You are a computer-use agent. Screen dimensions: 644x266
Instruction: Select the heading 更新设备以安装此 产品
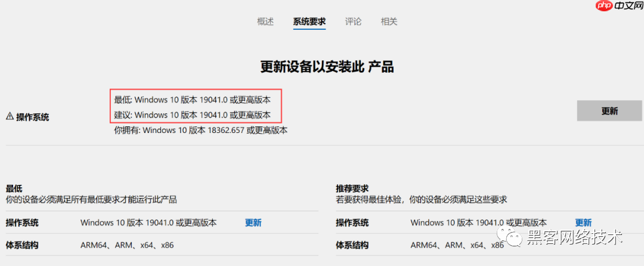tap(327, 66)
